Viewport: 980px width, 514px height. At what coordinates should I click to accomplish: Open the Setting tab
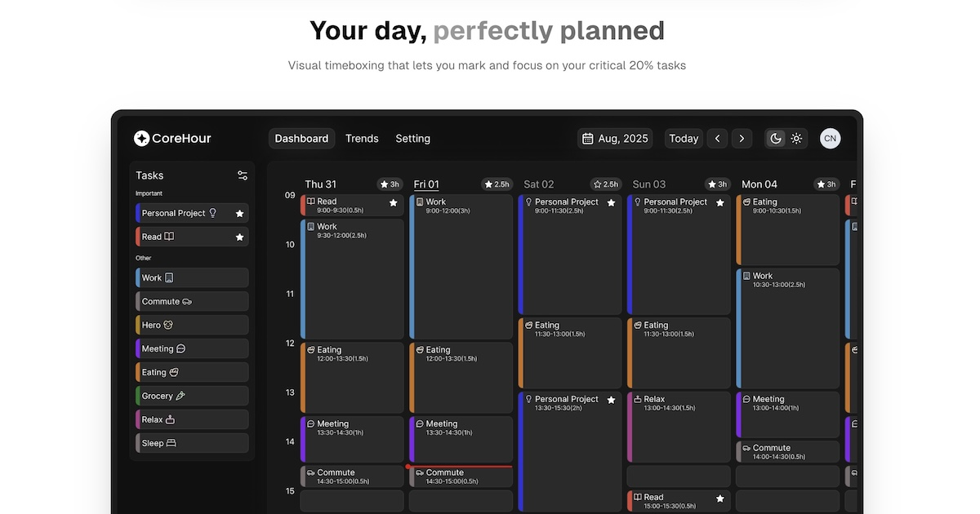pyautogui.click(x=412, y=138)
